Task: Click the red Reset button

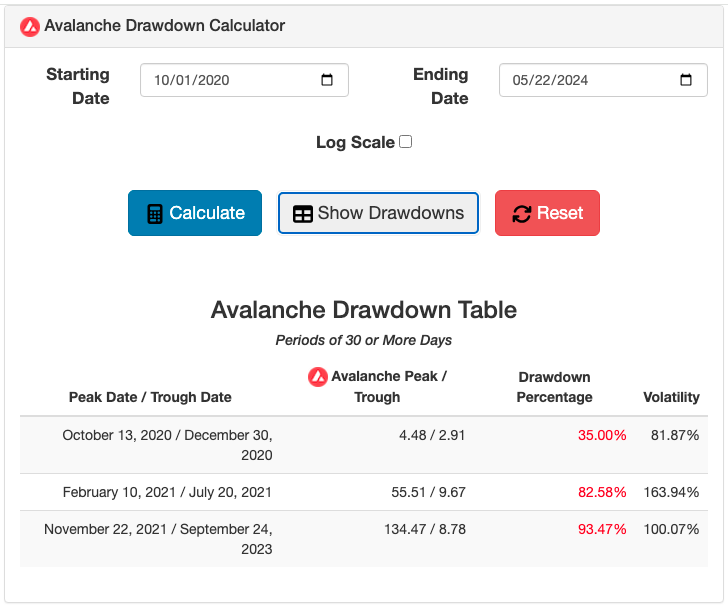Action: click(x=547, y=213)
